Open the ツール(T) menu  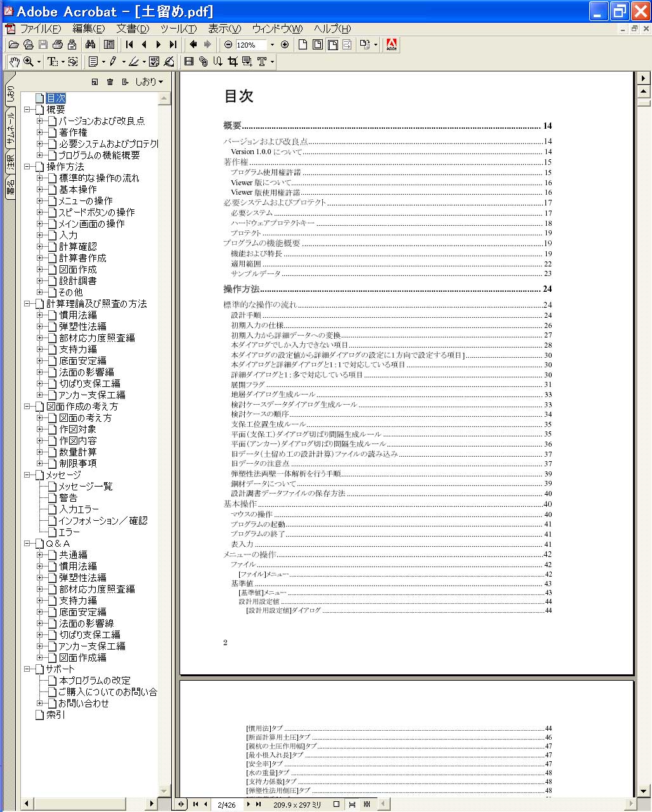[x=178, y=29]
